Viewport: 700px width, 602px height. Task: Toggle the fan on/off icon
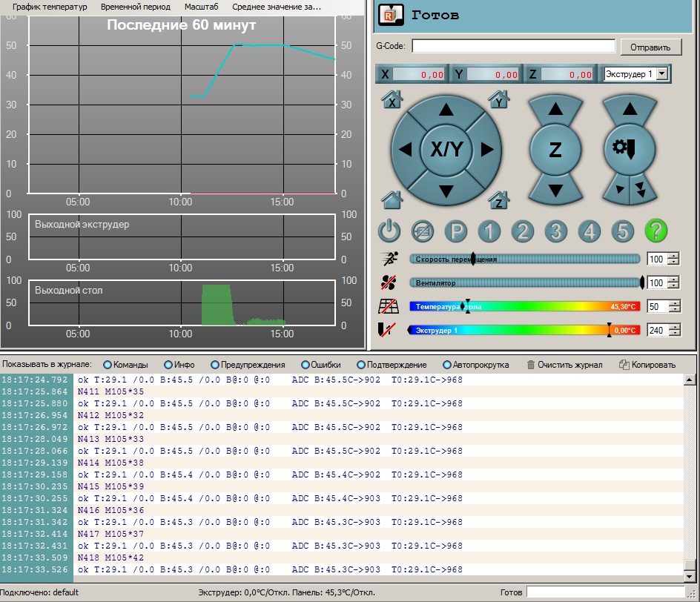389,282
